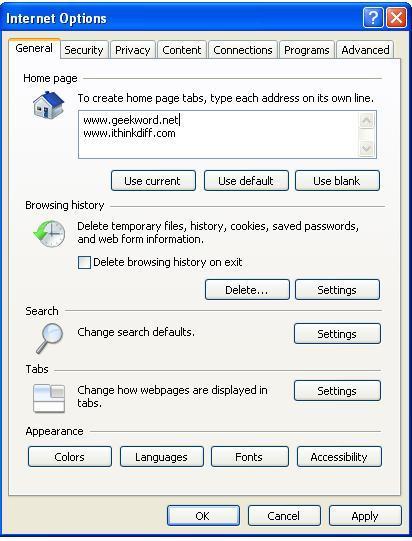Click the Apply button
This screenshot has width=412, height=541.
365,516
